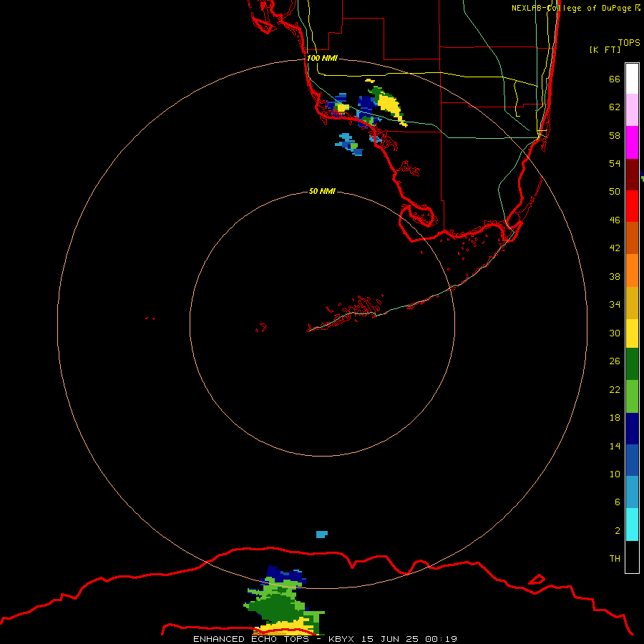Click the legend value 26
The image size is (644, 644).
pyautogui.click(x=615, y=361)
